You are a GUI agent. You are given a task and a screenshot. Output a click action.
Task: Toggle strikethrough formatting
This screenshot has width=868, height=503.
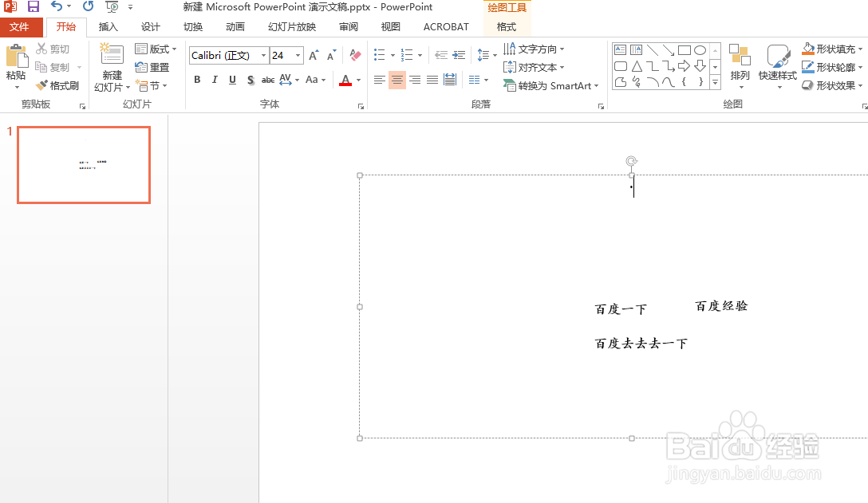[268, 80]
